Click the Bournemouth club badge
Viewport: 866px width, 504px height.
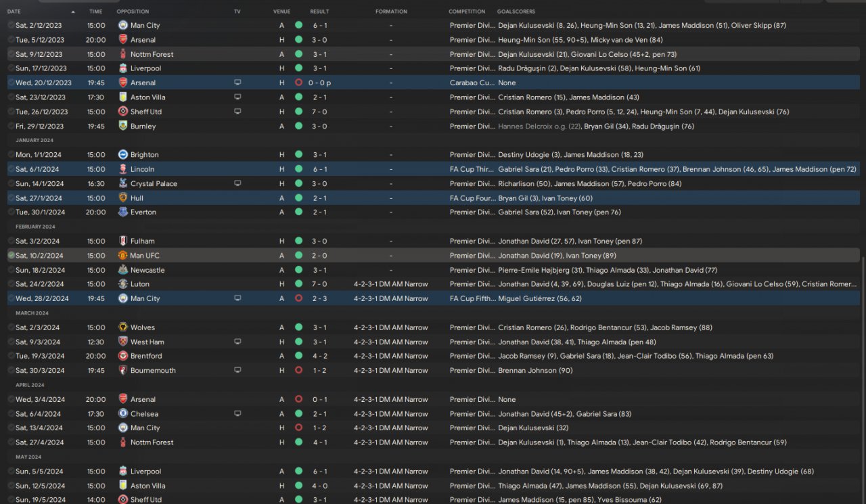coord(123,370)
